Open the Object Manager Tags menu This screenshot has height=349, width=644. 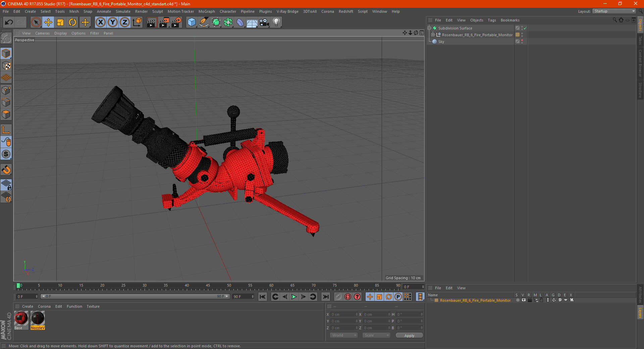[492, 20]
